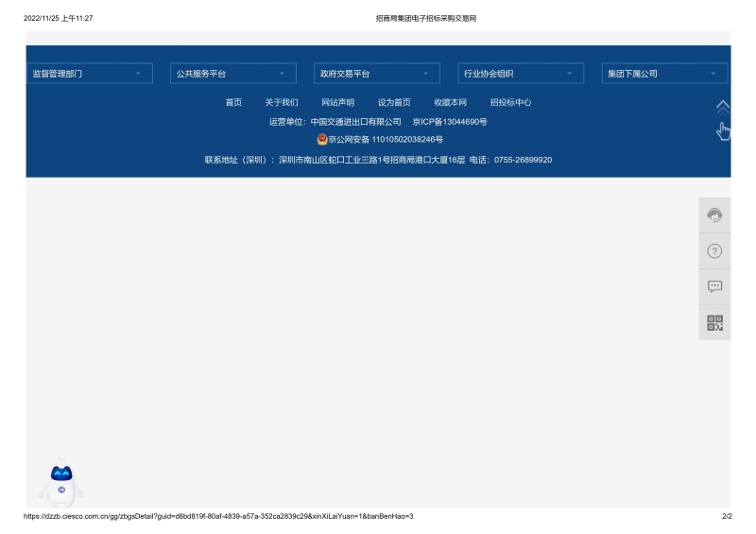Click the police badge icon beside 京公网安备

pyautogui.click(x=322, y=140)
